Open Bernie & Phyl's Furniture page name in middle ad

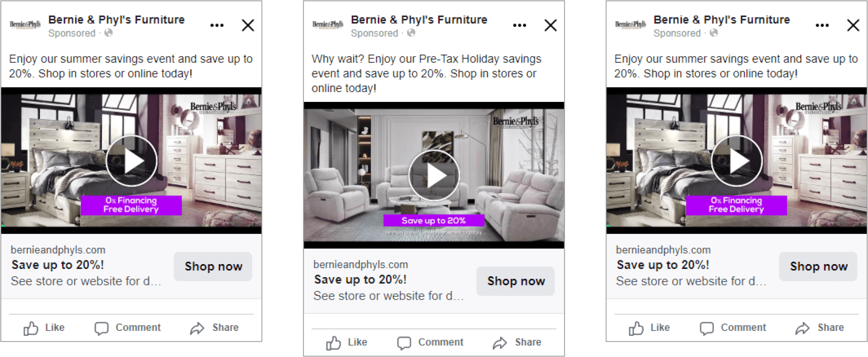point(419,20)
